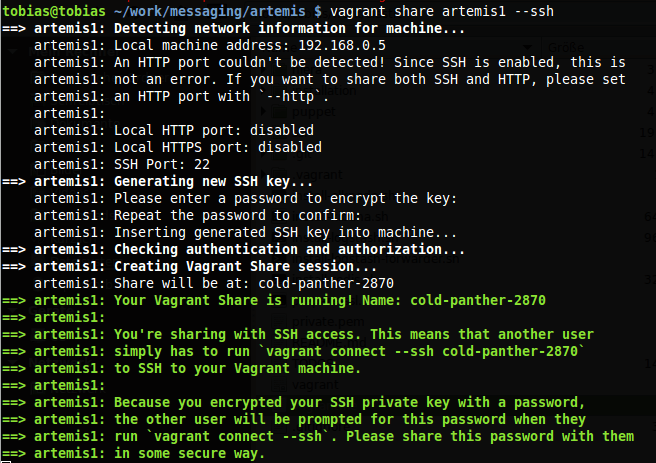Click the 'Creating Vagrant Share session...' line

[x=246, y=266]
